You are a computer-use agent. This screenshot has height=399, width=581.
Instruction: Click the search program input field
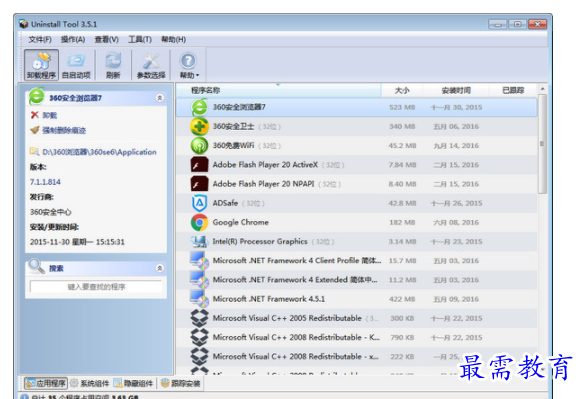[96, 286]
